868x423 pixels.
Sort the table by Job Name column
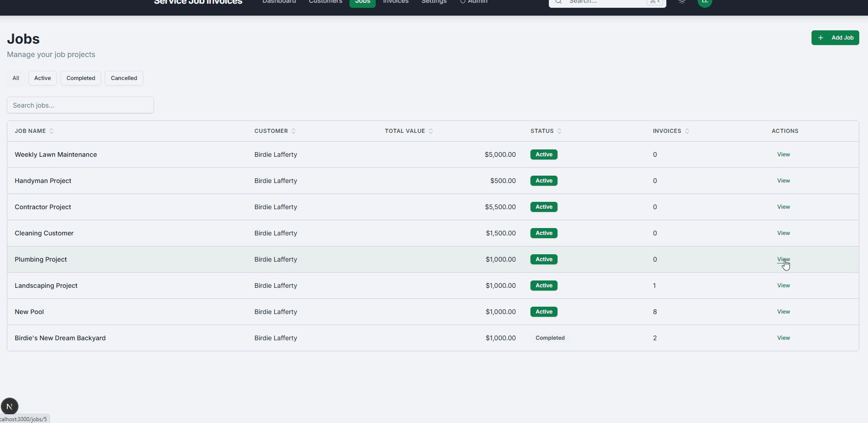pyautogui.click(x=51, y=131)
